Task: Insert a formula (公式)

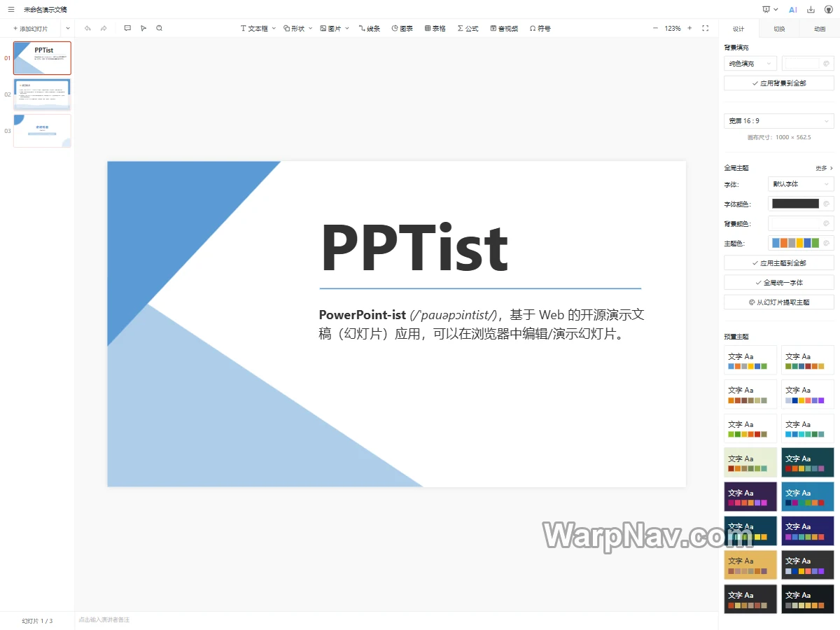Action: tap(468, 29)
